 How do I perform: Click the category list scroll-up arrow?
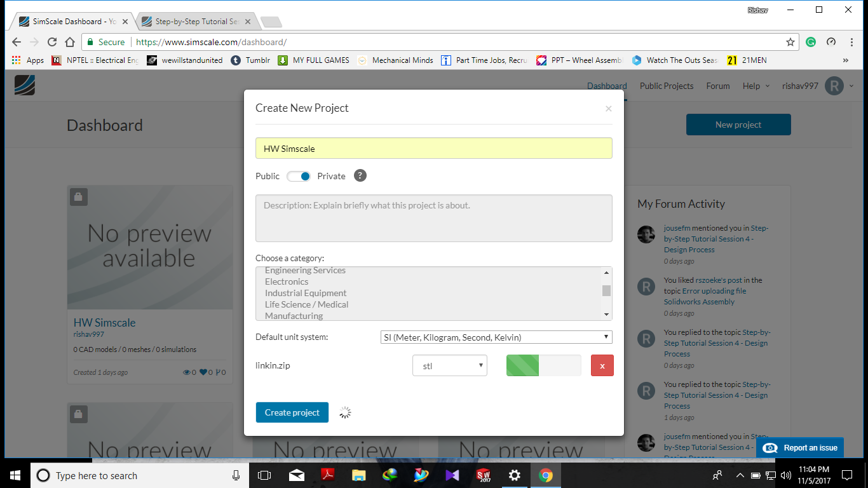[x=607, y=273]
